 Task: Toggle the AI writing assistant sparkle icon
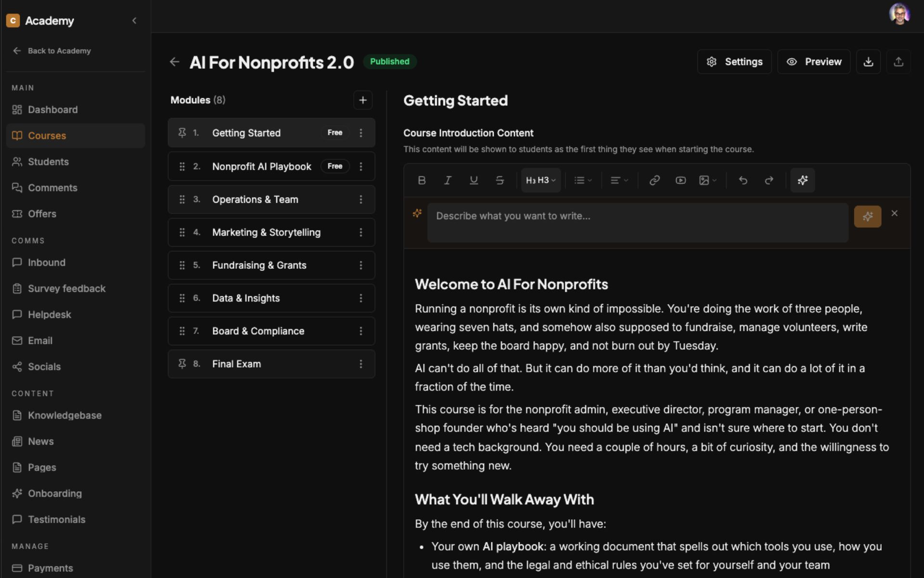click(802, 180)
